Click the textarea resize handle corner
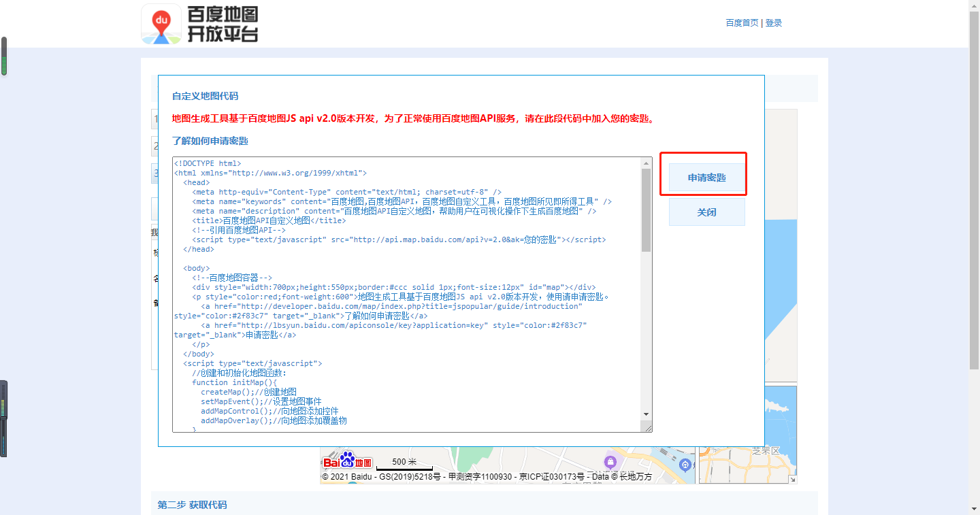The image size is (980, 515). [648, 427]
